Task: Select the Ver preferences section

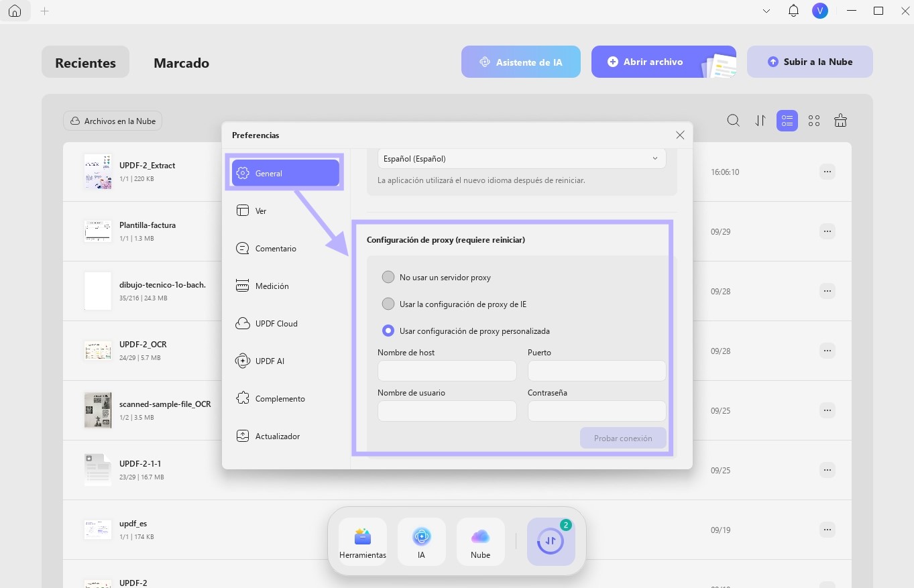Action: 285,211
